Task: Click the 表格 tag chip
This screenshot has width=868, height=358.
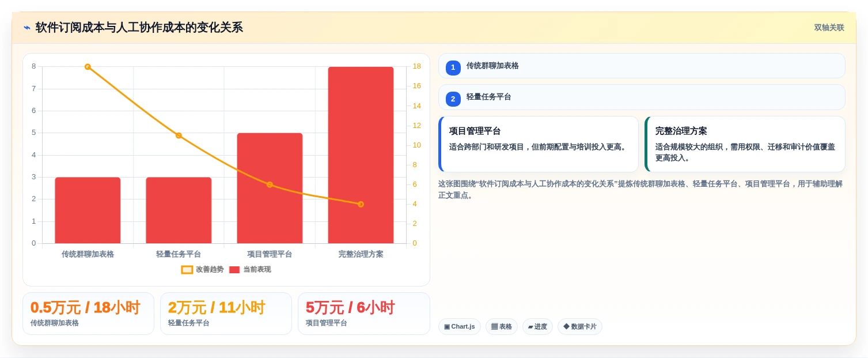Action: pos(502,327)
